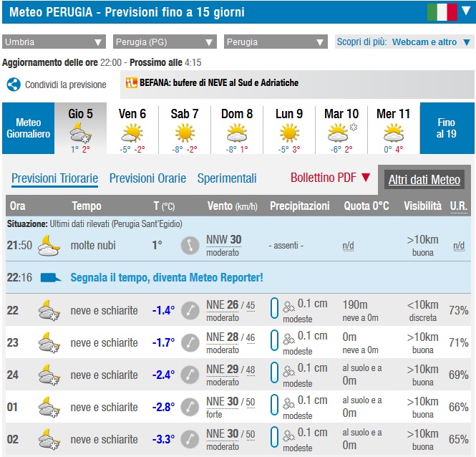Click the blue flag reporter icon at 22:16
Screen dimensions: 476x457
(x=51, y=277)
